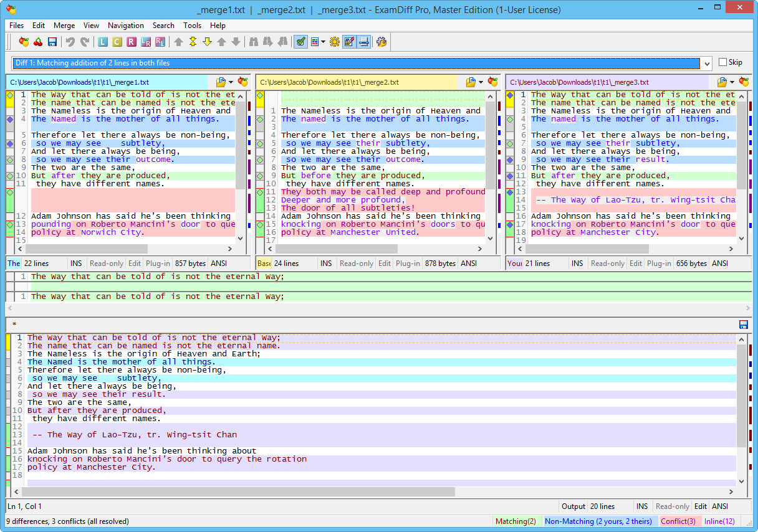
Task: Open the Search menu
Action: point(163,26)
